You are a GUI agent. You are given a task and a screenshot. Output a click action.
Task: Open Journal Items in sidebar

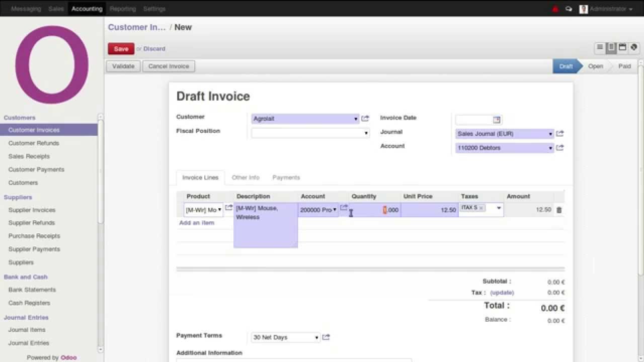pyautogui.click(x=27, y=330)
